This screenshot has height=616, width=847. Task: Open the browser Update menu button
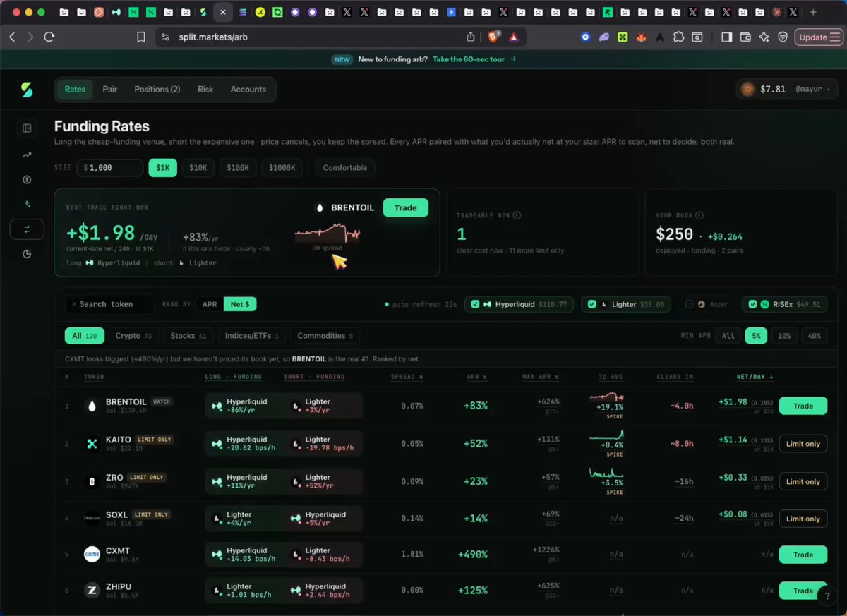pyautogui.click(x=817, y=37)
